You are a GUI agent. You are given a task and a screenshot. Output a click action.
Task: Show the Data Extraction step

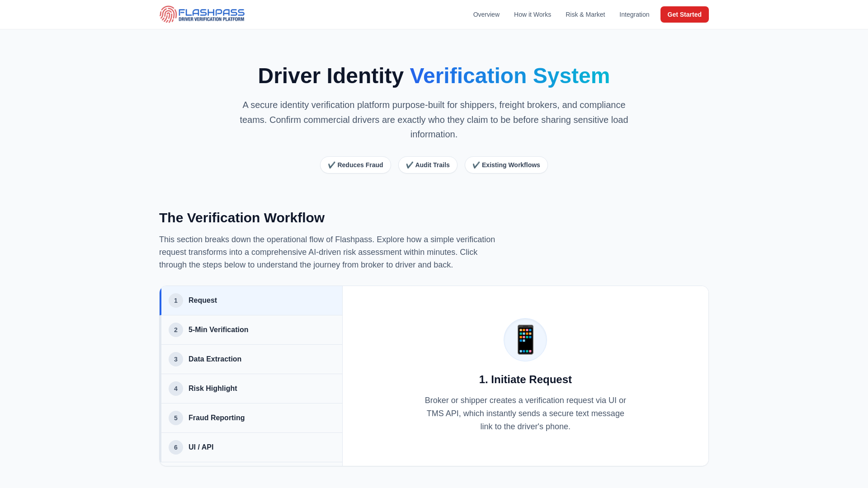[x=251, y=359]
